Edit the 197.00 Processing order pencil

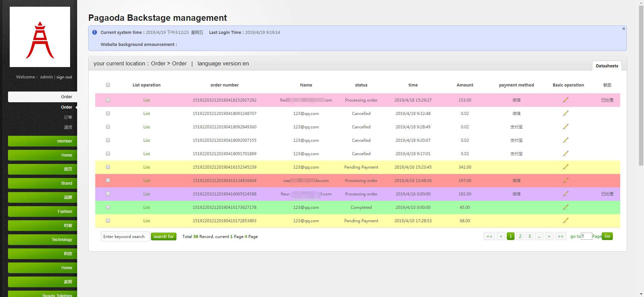coord(566,180)
